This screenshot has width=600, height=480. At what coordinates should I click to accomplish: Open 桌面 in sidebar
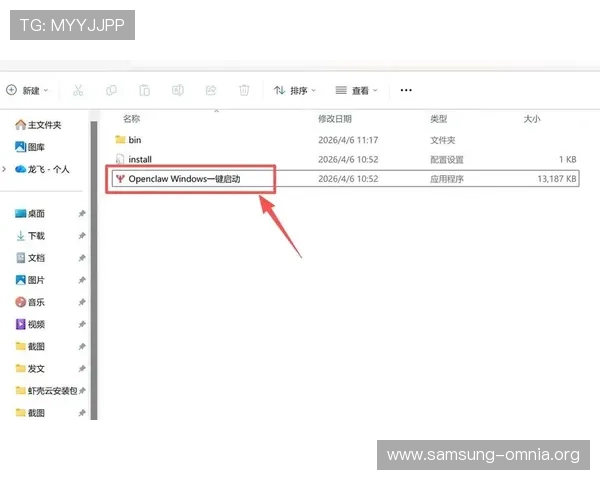[30, 214]
